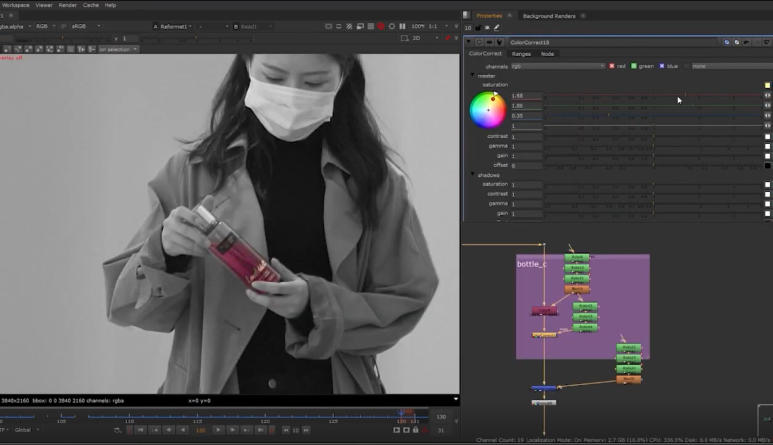Click the master saturation red value field
Image resolution: width=773 pixels, height=445 pixels.
[526, 96]
